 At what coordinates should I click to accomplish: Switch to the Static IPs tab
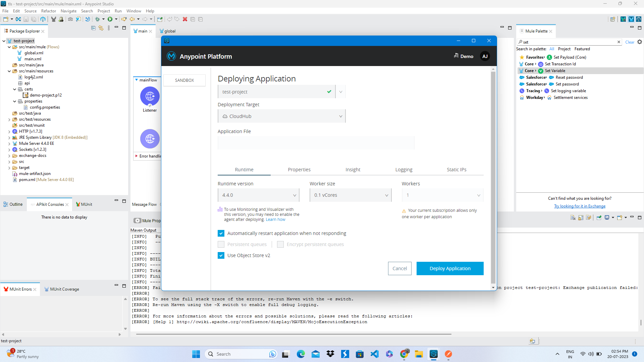[457, 170]
